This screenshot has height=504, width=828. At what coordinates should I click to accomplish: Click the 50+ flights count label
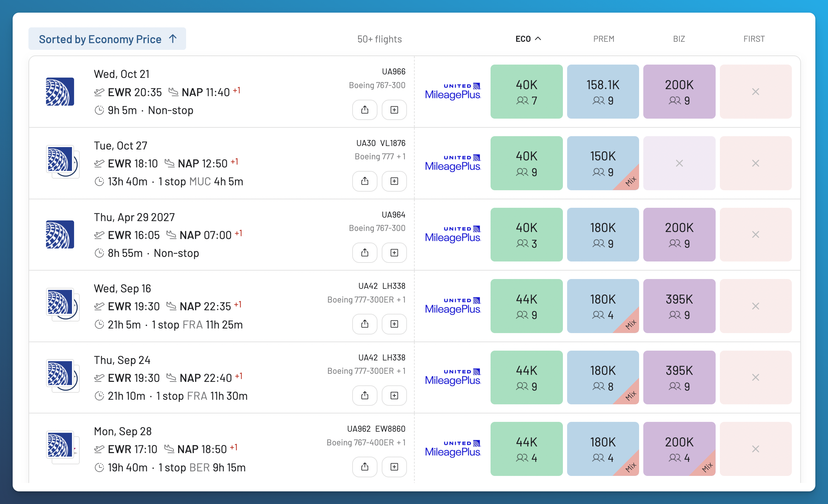point(380,39)
